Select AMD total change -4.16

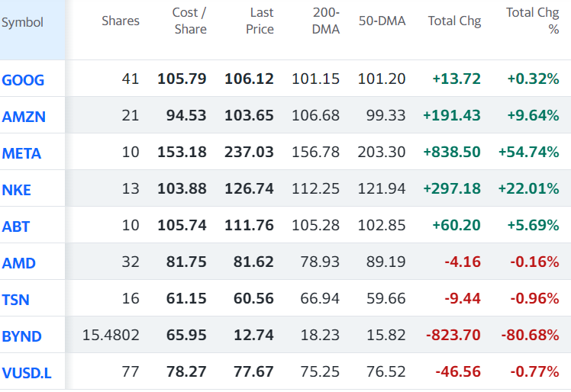pyautogui.click(x=463, y=262)
